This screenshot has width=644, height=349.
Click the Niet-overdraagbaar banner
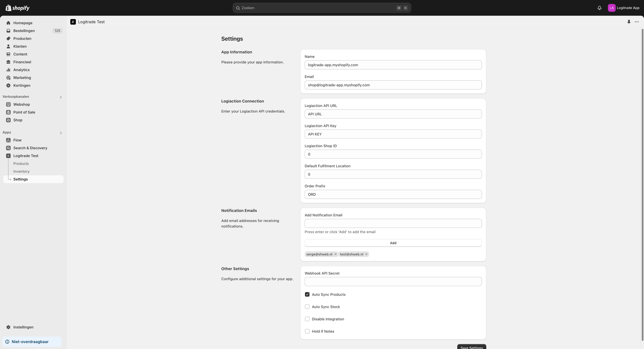(x=32, y=342)
